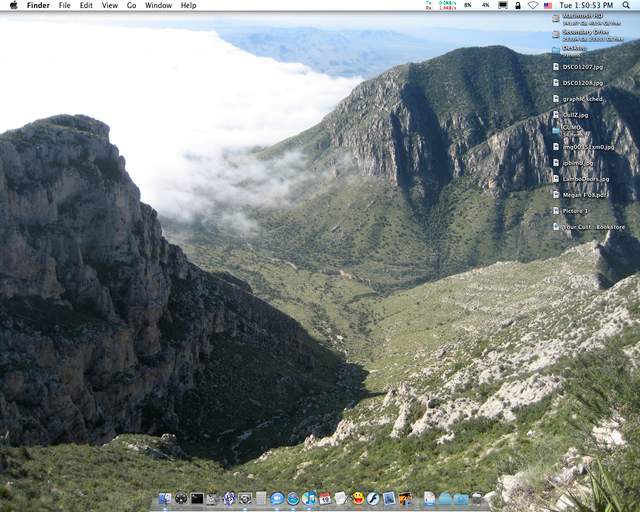Open the Safari compass icon in Dock
This screenshot has width=640, height=512.
pos(293,499)
